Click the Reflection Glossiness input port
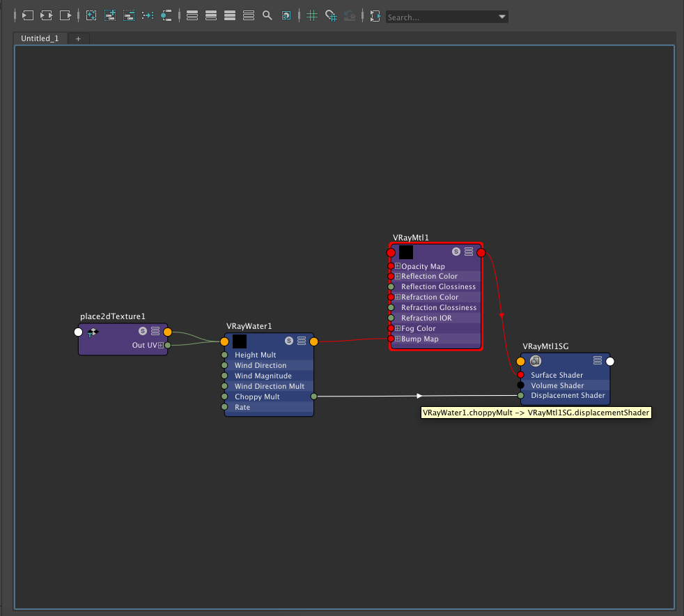Screen dimensions: 684x616 [391, 286]
